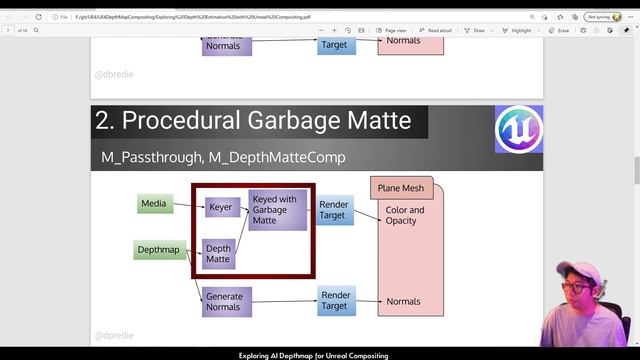
Task: Click the browser back arrow
Action: pos(9,17)
